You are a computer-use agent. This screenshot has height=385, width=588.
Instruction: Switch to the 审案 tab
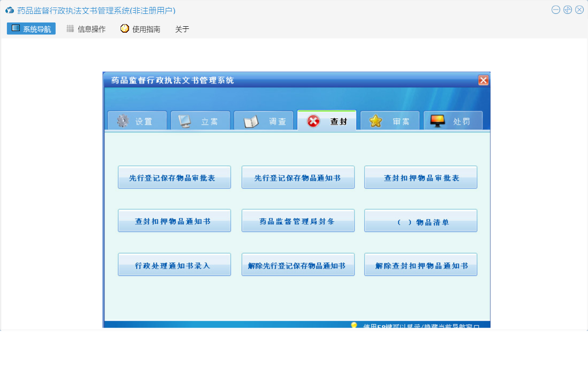[x=390, y=120]
